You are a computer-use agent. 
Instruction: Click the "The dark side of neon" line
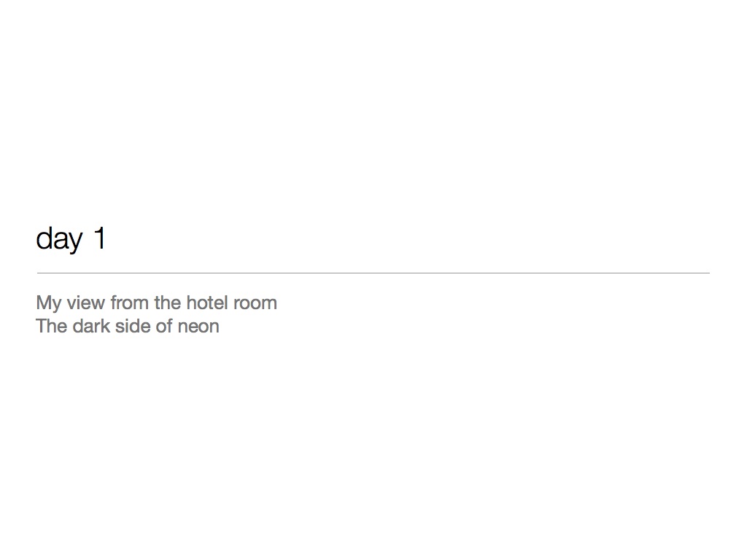128,326
